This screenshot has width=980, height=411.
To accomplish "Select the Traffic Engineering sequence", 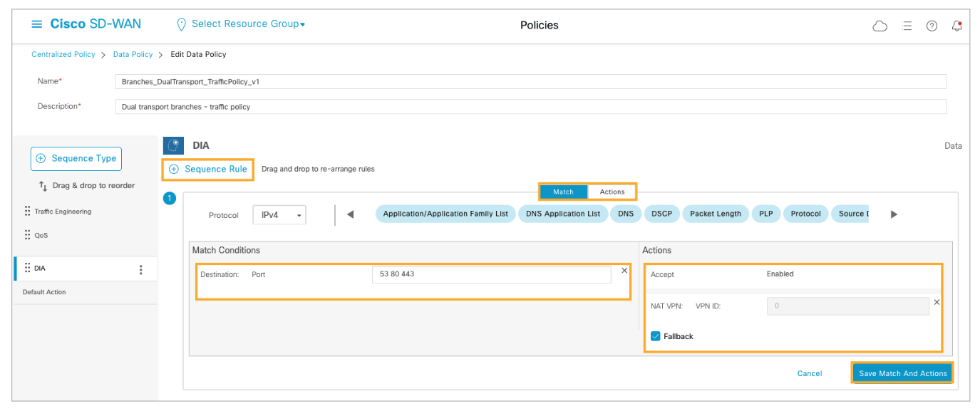I will click(63, 212).
